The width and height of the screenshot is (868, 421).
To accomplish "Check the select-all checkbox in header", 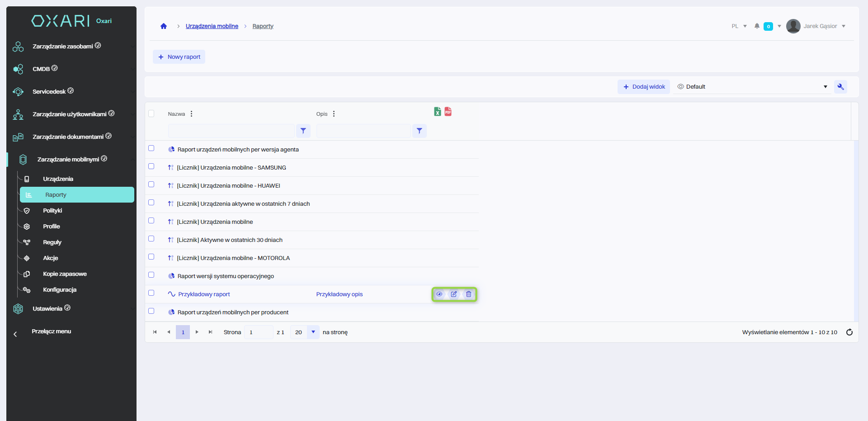I will pos(151,114).
